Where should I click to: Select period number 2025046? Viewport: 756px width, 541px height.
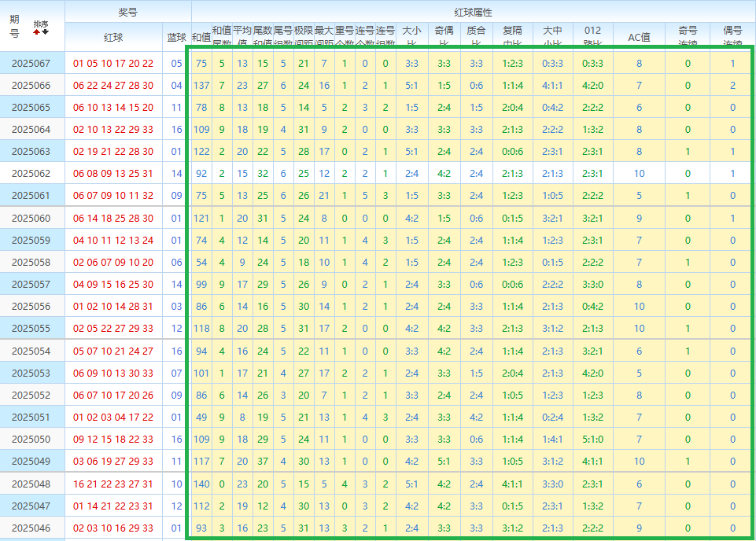coord(31,528)
